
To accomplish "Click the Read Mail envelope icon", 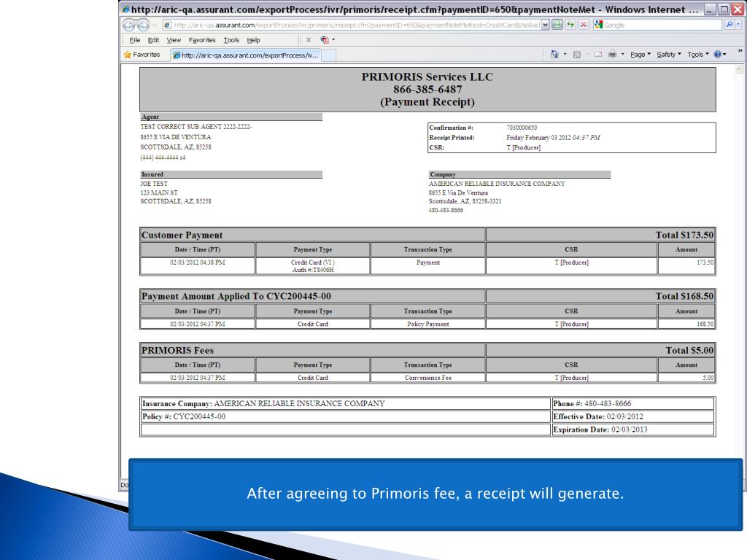I will click(598, 55).
